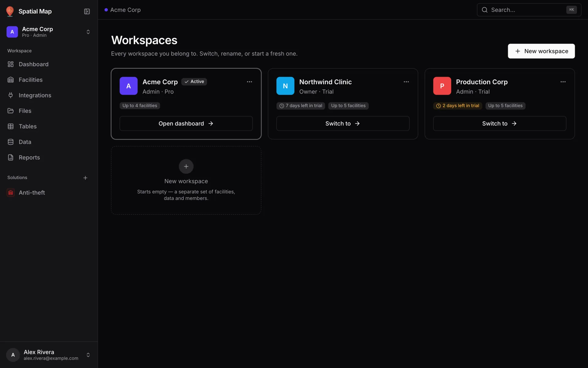Click the Acme Corp avatar in the sidebar
The height and width of the screenshot is (368, 588).
(12, 32)
